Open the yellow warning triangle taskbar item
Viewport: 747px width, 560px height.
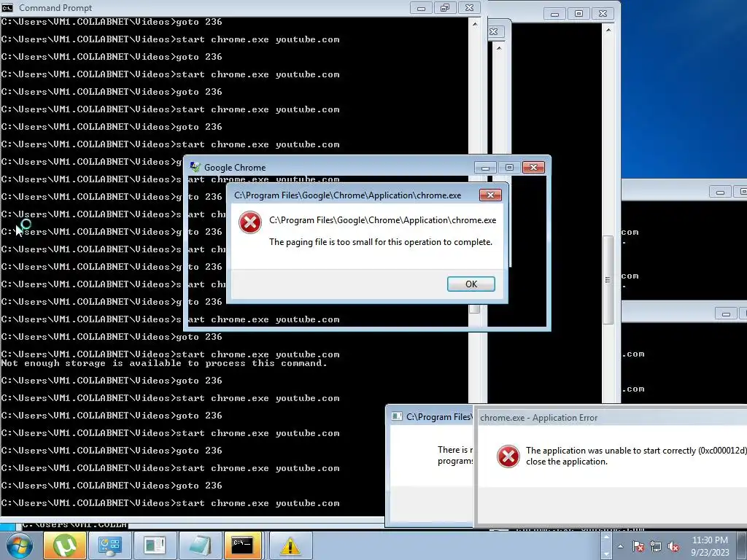[x=290, y=545]
